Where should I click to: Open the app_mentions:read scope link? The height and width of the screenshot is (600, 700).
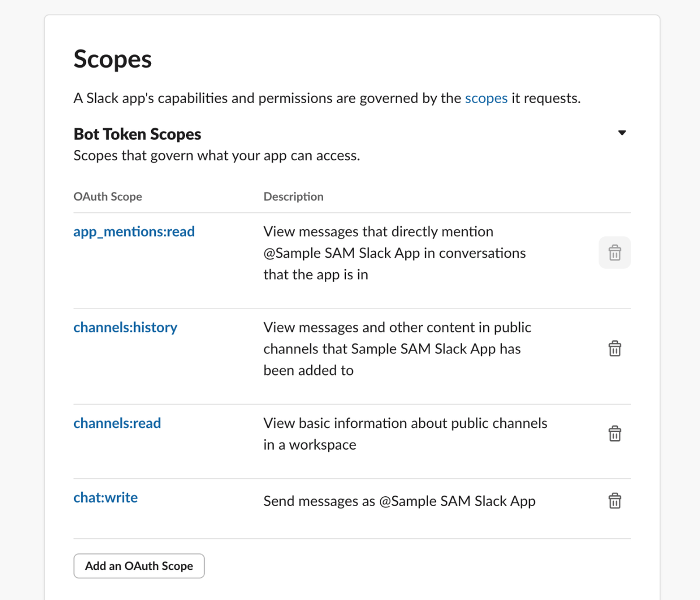[x=134, y=231]
